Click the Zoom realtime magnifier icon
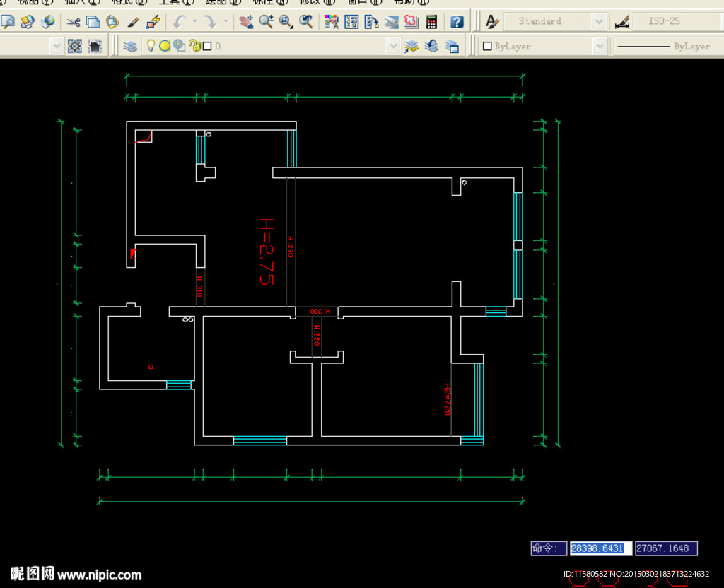 coord(266,22)
